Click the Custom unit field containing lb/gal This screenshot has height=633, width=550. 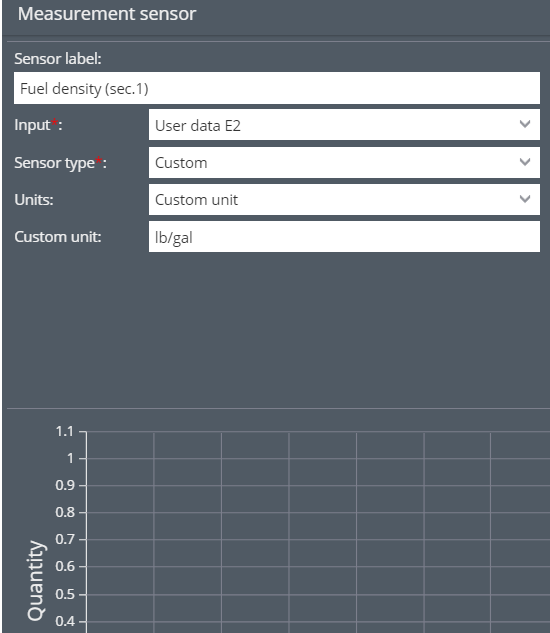click(x=344, y=237)
